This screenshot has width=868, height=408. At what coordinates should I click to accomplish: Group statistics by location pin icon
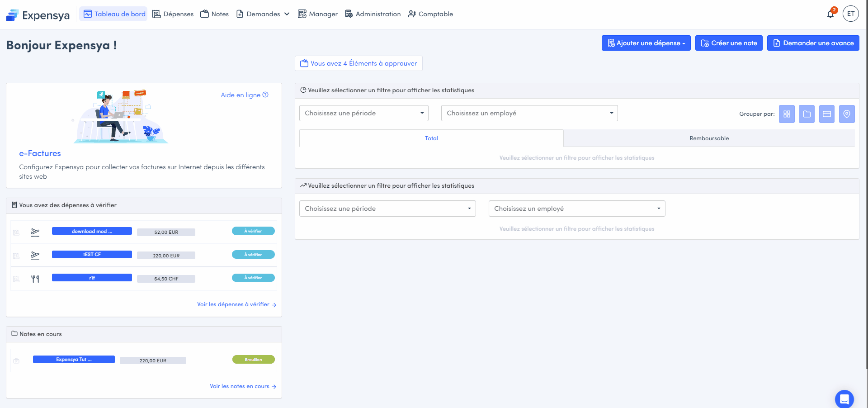847,114
